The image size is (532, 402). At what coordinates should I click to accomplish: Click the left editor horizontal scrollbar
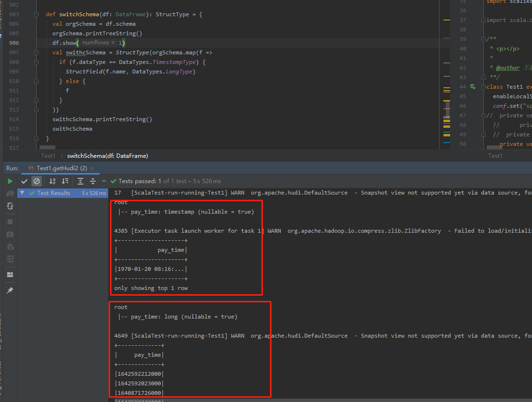point(47,147)
